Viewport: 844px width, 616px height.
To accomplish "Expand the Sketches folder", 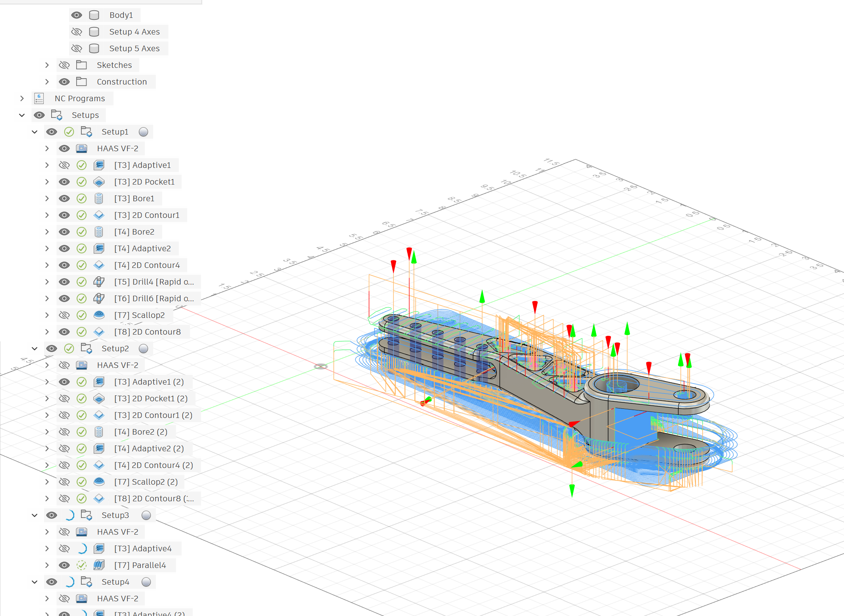I will click(47, 65).
